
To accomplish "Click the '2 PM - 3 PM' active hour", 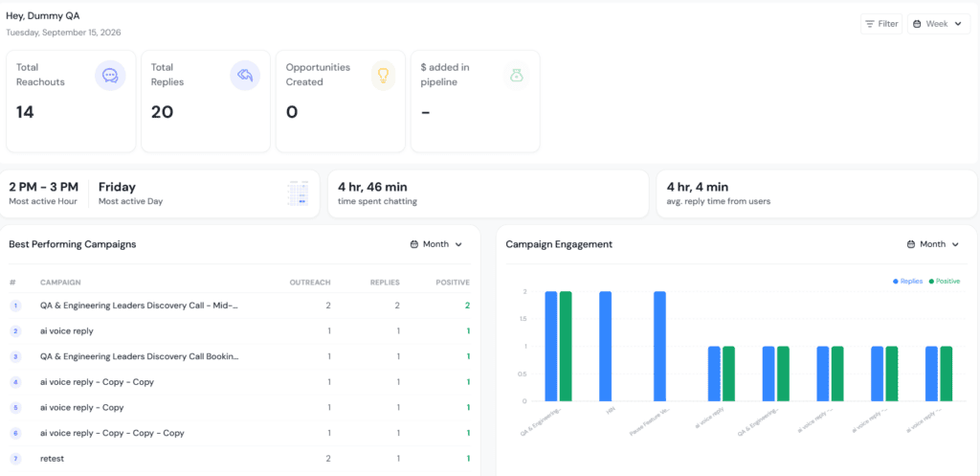I will pos(44,187).
